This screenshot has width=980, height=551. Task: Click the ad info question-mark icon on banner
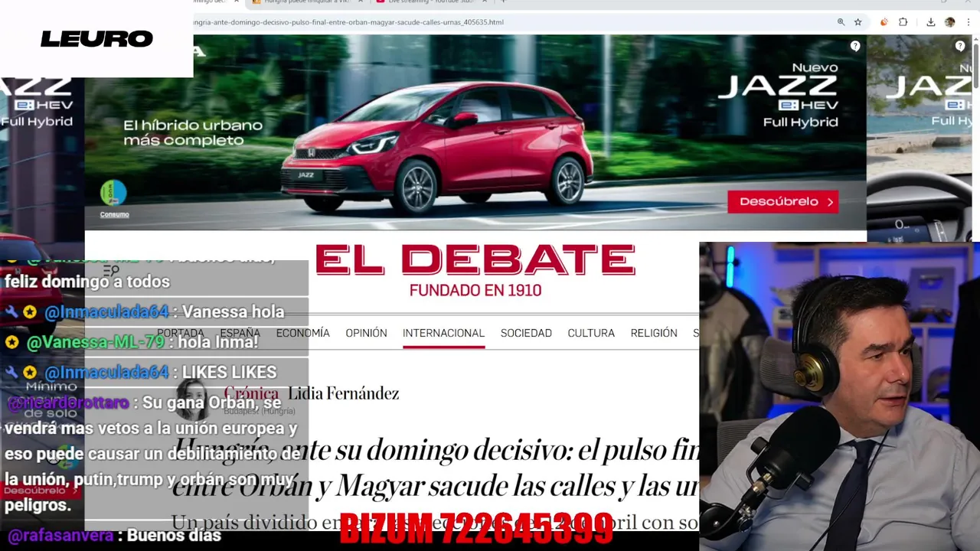855,46
